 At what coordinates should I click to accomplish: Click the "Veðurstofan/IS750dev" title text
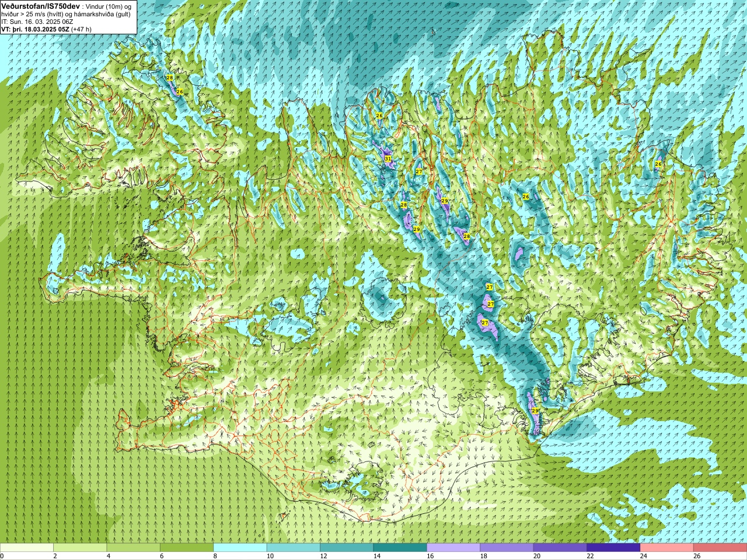tap(40, 5)
